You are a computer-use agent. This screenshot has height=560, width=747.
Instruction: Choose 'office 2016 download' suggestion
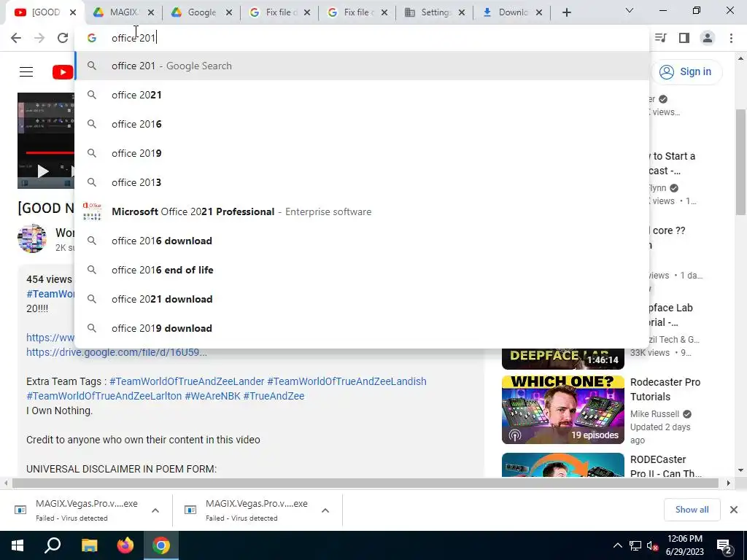pos(362,241)
